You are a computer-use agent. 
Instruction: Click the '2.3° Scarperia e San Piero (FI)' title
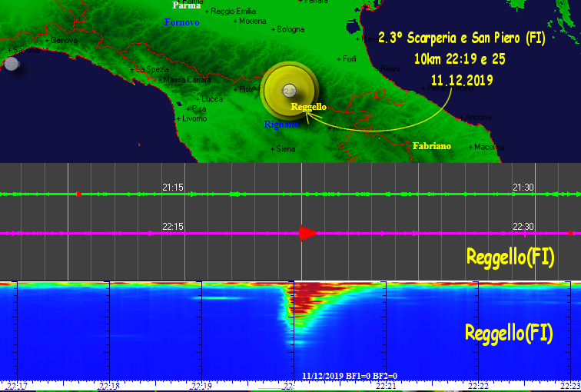point(462,38)
